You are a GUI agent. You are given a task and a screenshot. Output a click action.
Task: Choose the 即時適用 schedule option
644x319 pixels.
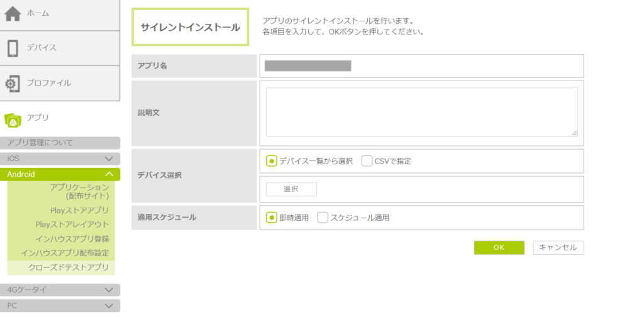click(272, 218)
